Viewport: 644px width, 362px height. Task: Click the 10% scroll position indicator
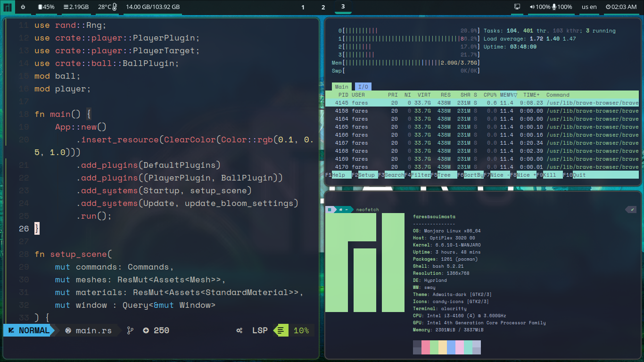301,330
